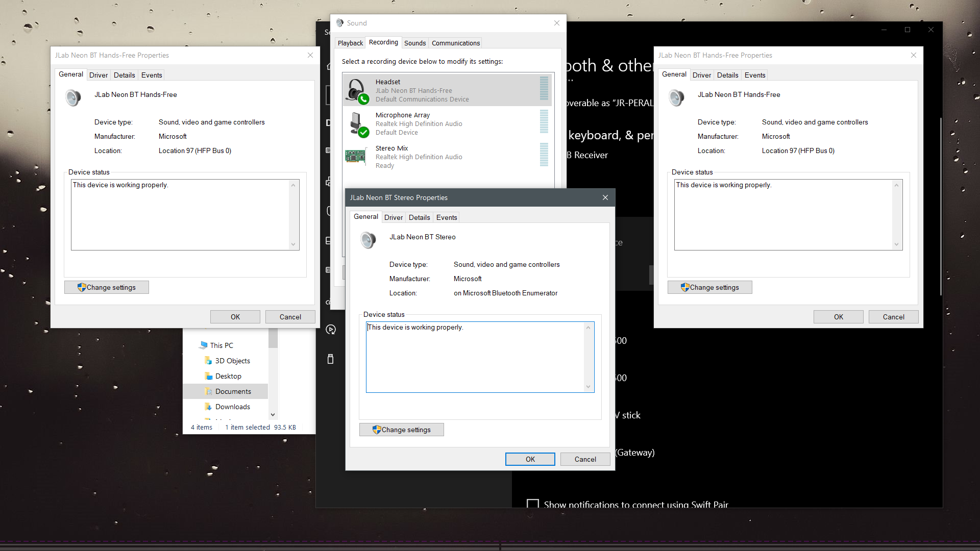Click Change settings in BT Stereo Properties
Image resolution: width=980 pixels, height=551 pixels.
[x=401, y=430]
